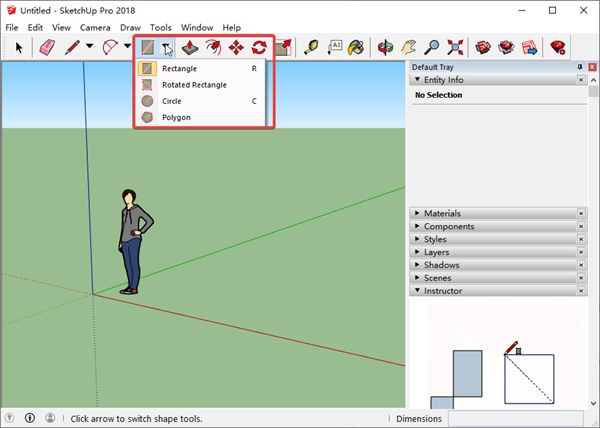
Task: Select the Offset tool
Action: [x=213, y=47]
